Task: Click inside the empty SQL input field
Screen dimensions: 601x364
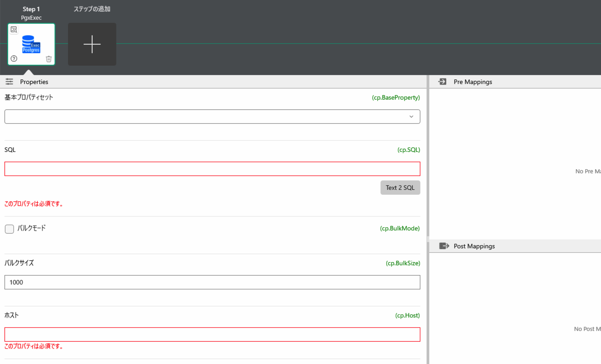Action: pyautogui.click(x=212, y=169)
